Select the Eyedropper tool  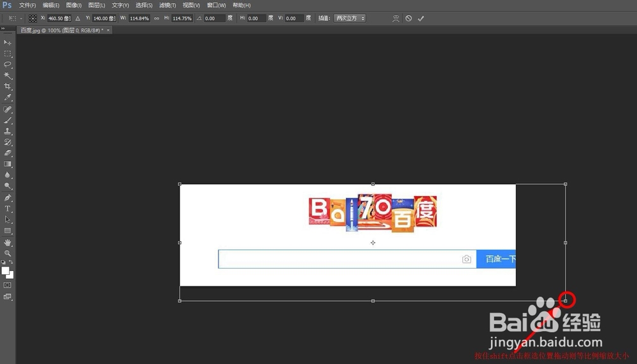7,97
